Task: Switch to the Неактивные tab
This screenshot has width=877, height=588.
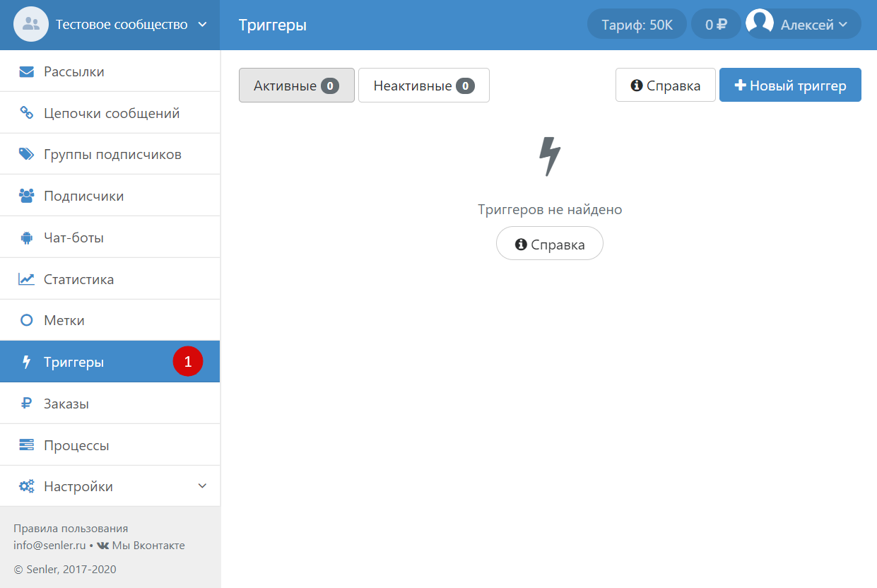Action: [x=423, y=86]
